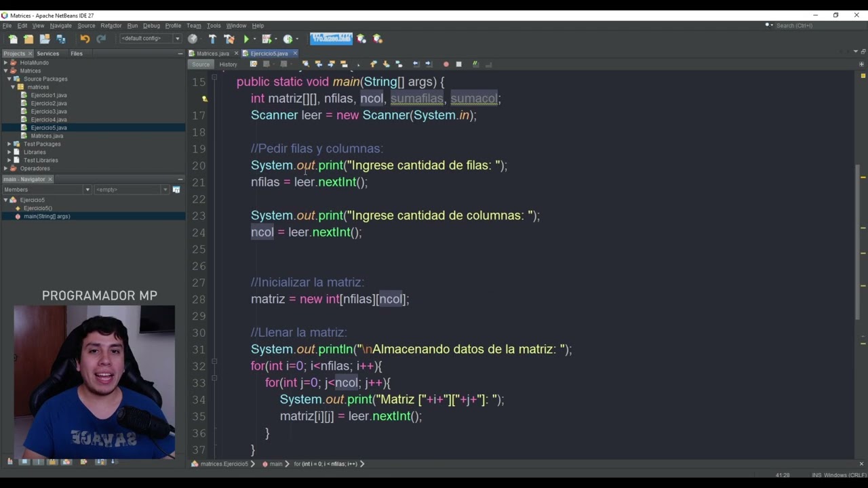Click Previous Bookmark icon in editor toolbar
The width and height of the screenshot is (868, 488).
(x=374, y=64)
